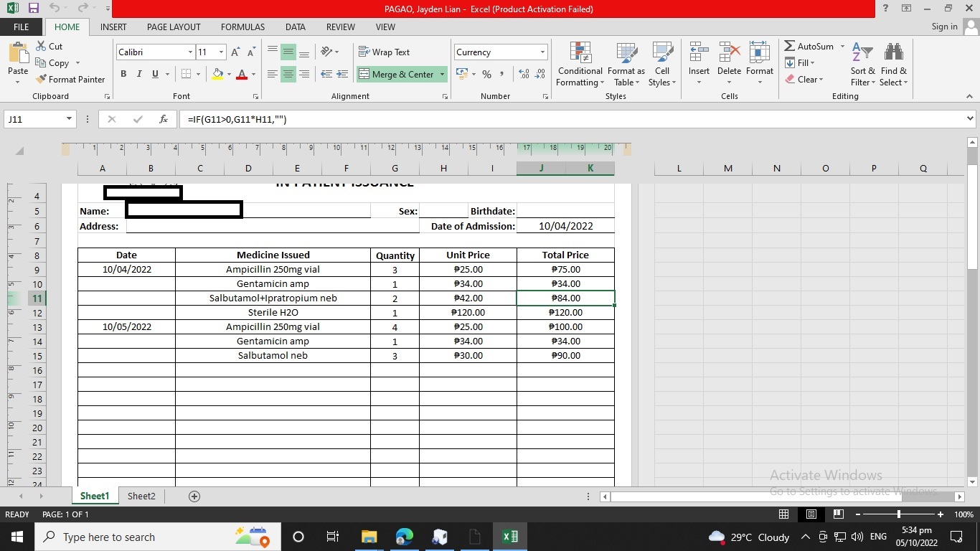Screen dimensions: 980x551
Task: Switch to the FORMULAS tab
Action: (242, 27)
